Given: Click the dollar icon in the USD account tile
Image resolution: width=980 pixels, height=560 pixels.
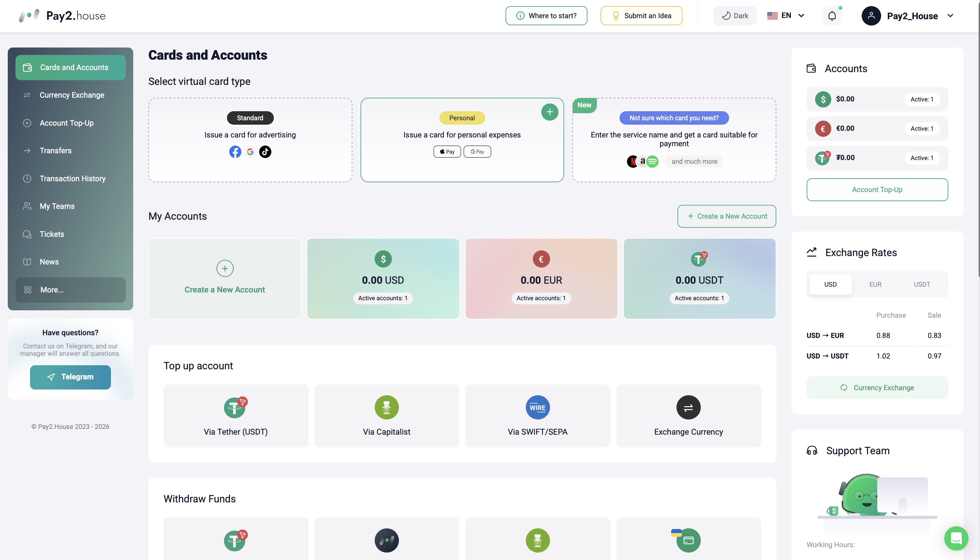Looking at the screenshot, I should pos(383,259).
